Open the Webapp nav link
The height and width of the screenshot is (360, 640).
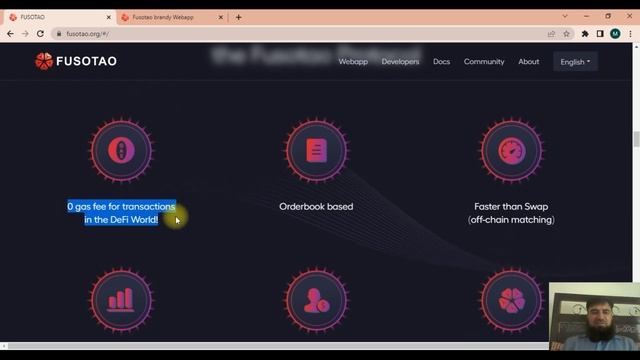[x=353, y=62]
